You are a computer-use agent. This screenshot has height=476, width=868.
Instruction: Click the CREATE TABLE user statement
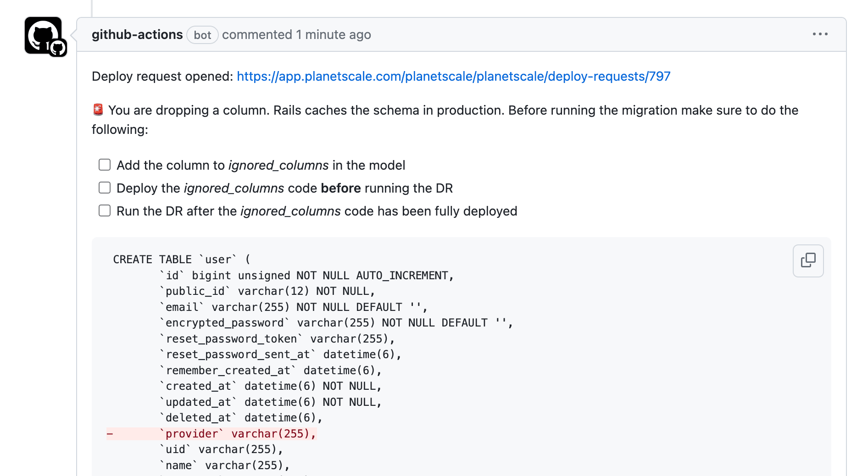click(181, 259)
